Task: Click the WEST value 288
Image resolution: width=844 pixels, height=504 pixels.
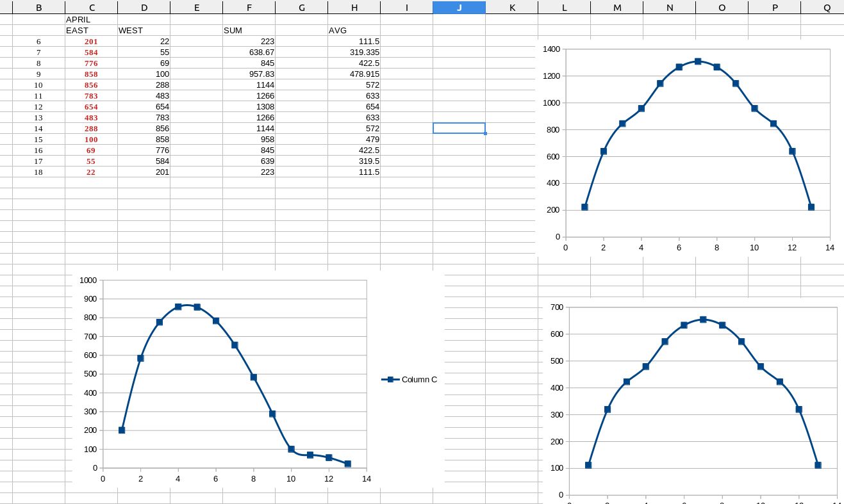Action: (144, 85)
